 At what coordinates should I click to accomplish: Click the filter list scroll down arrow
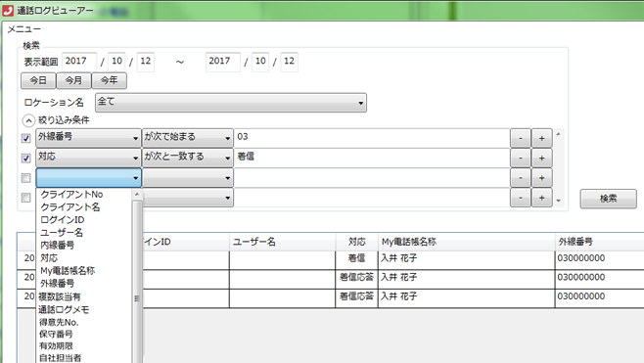click(x=558, y=201)
